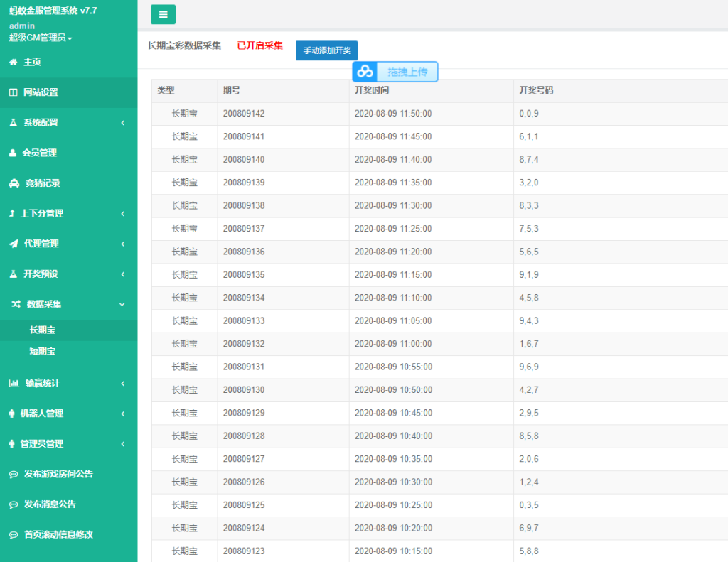The image size is (728, 562).
Task: Expand the 机器人管理 submenu arrow
Action: pyautogui.click(x=122, y=414)
